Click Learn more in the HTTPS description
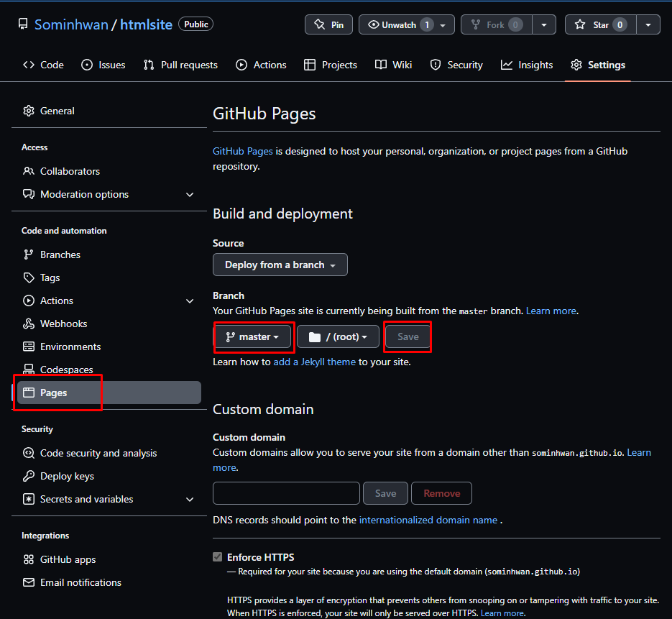This screenshot has height=619, width=672. tap(502, 613)
